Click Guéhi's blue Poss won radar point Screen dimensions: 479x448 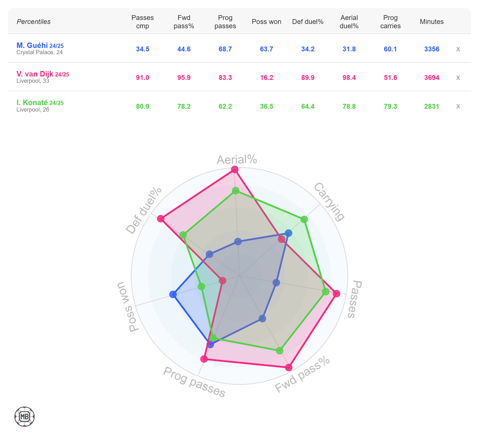[173, 294]
